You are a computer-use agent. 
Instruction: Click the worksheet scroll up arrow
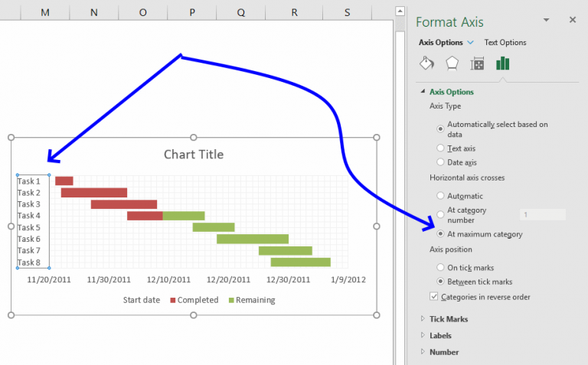(x=400, y=11)
